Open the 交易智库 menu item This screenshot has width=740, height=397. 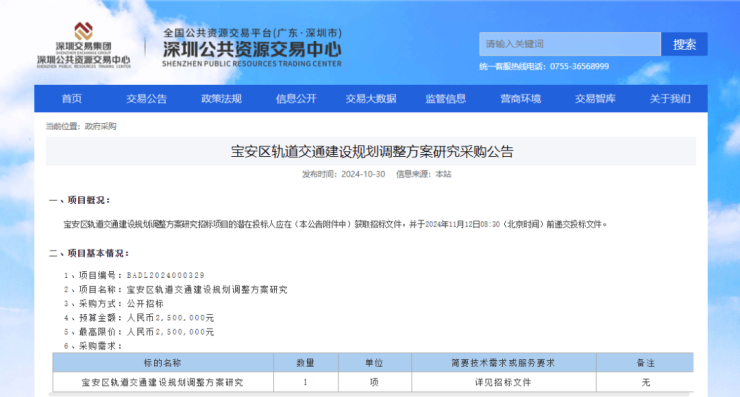pyautogui.click(x=595, y=99)
